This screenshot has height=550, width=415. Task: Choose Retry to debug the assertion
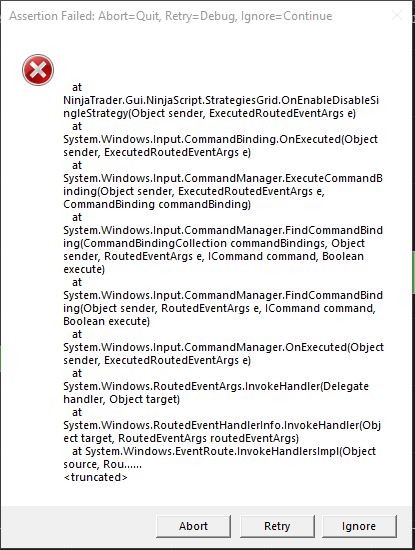tap(277, 526)
